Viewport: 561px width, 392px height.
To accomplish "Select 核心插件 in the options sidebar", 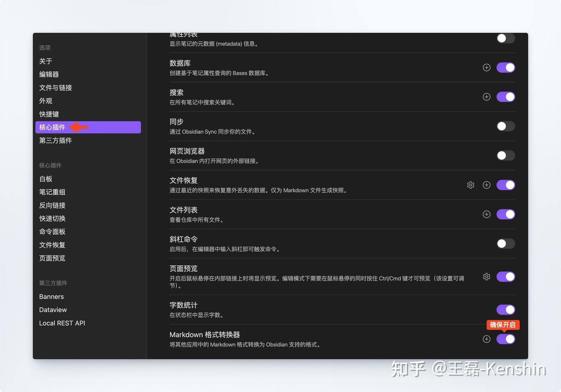I will 88,127.
